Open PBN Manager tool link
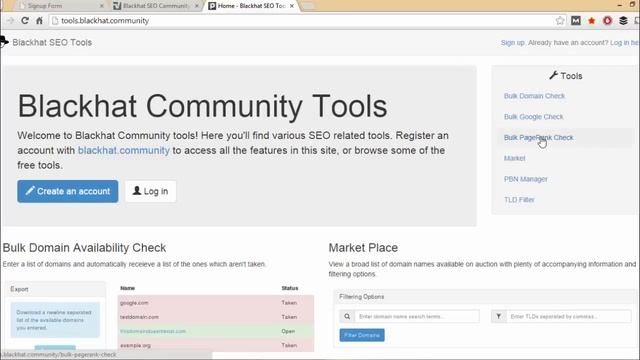 525,179
